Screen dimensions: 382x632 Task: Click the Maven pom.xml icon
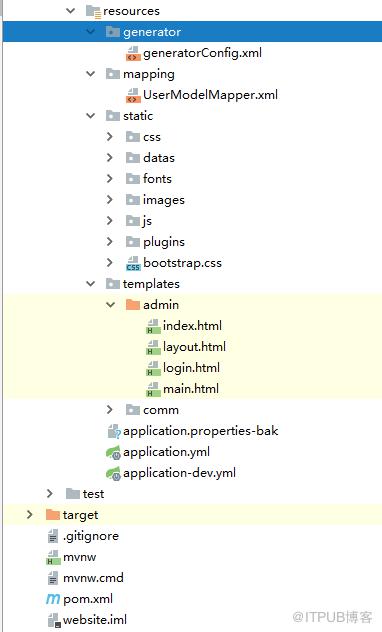point(53,599)
